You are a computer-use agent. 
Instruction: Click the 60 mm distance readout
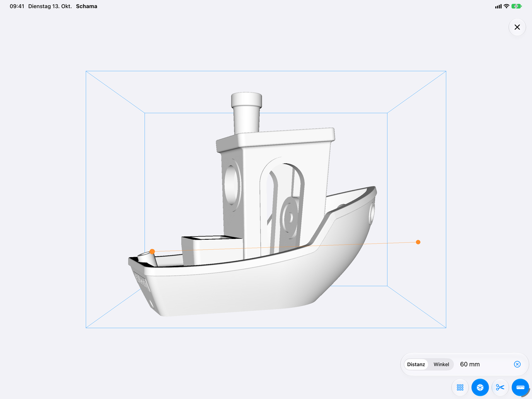(x=470, y=364)
